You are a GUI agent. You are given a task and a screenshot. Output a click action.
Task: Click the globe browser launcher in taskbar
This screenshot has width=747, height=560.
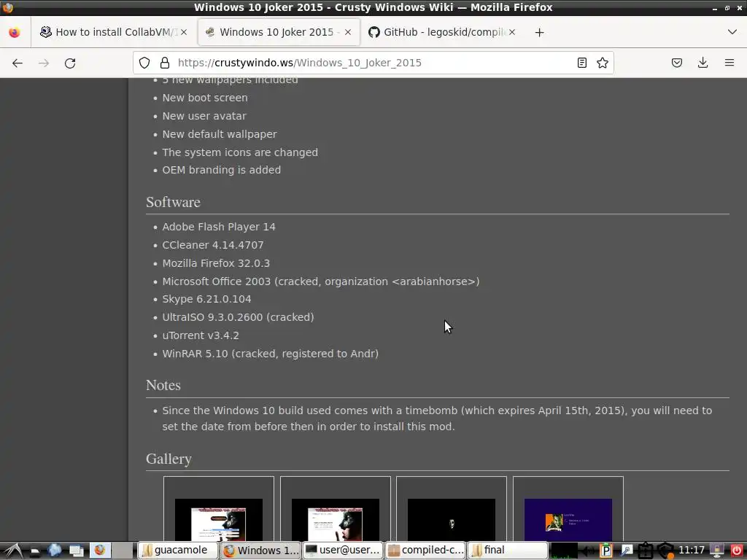pyautogui.click(x=54, y=551)
